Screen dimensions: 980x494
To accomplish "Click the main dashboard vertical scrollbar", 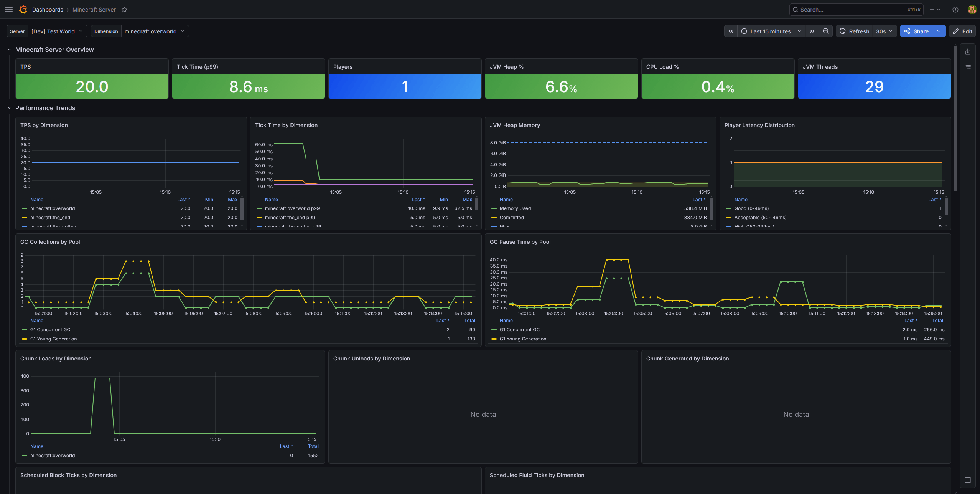I will pyautogui.click(x=955, y=119).
